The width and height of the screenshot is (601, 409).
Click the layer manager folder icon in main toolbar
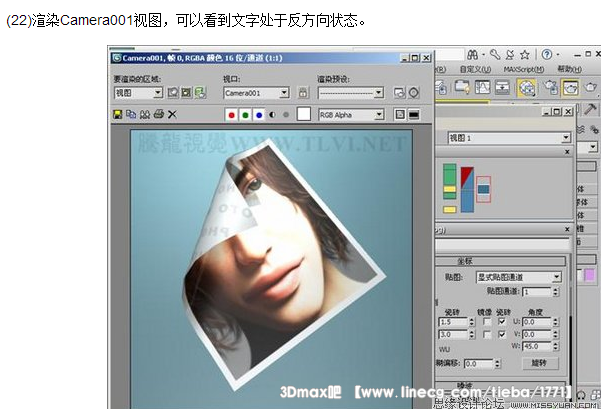462,87
